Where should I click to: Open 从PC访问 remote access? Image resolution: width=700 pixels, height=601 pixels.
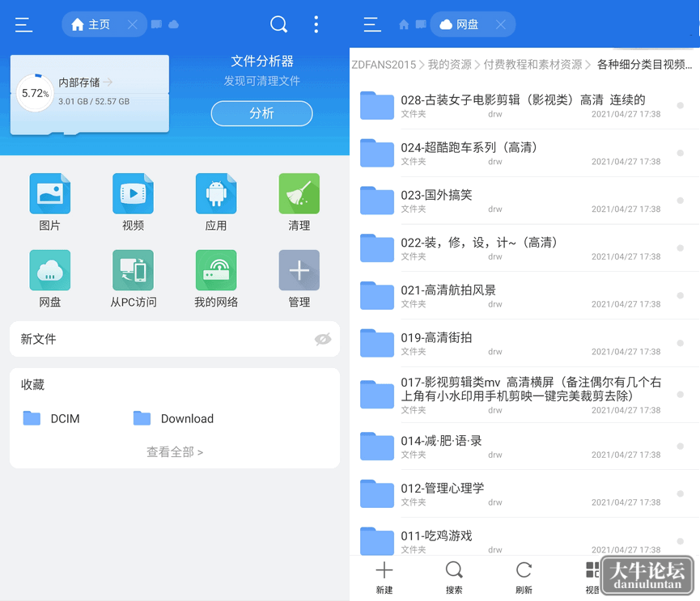coord(133,279)
